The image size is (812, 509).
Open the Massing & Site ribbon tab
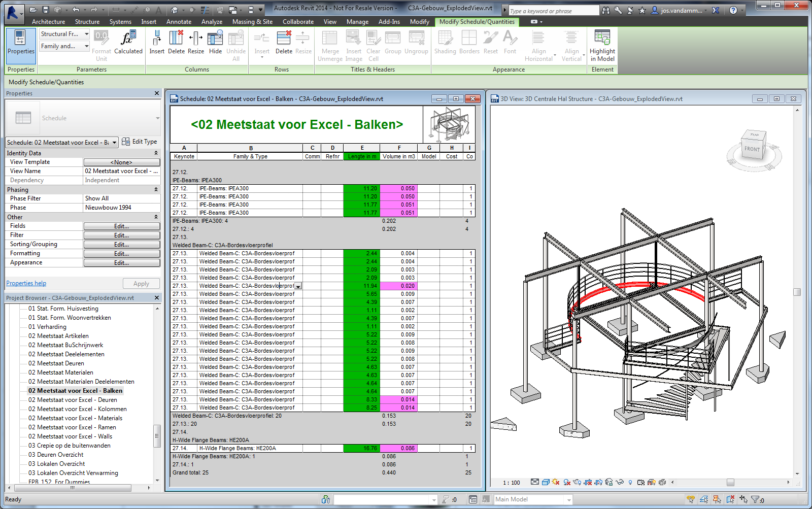(x=252, y=22)
